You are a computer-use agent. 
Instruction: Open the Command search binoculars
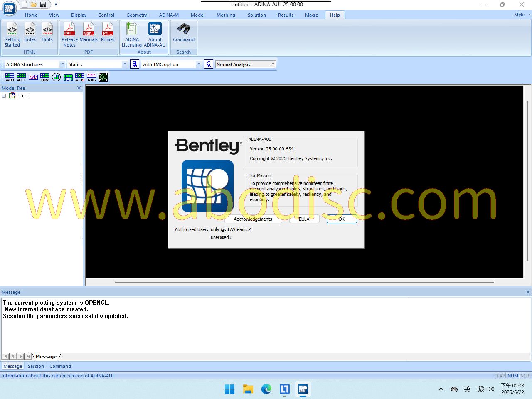point(184,32)
